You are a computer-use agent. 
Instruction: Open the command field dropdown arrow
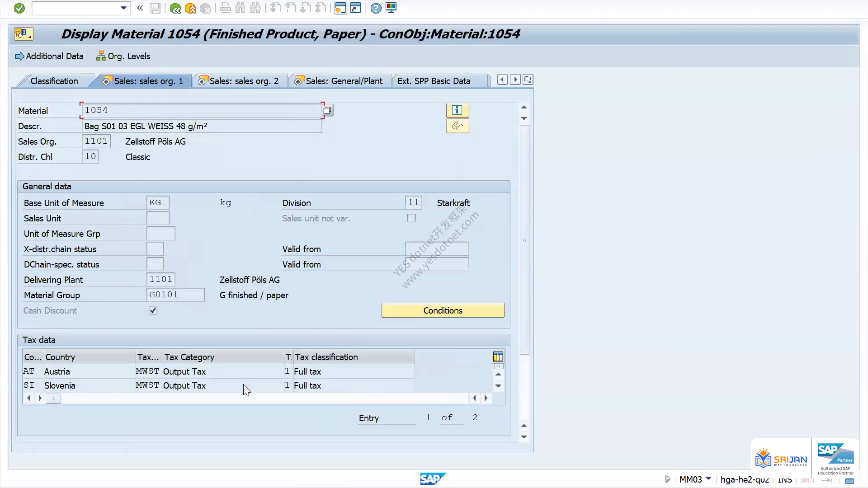(123, 8)
